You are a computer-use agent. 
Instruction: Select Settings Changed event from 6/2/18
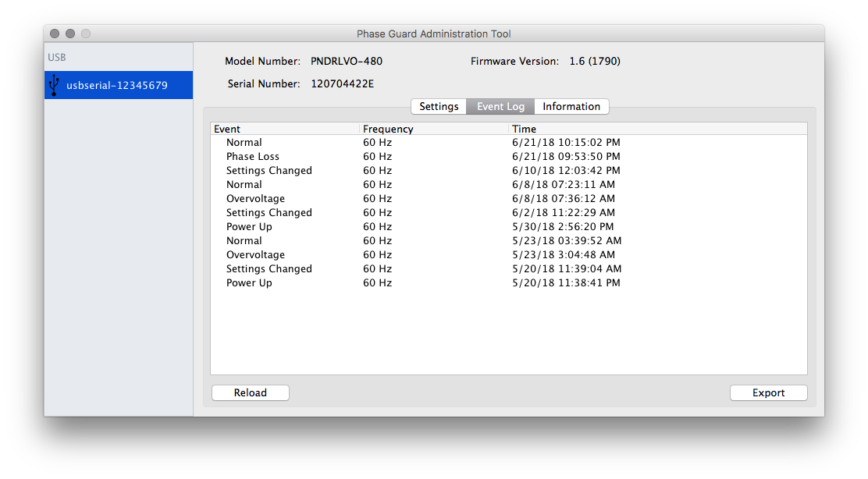[x=509, y=212]
